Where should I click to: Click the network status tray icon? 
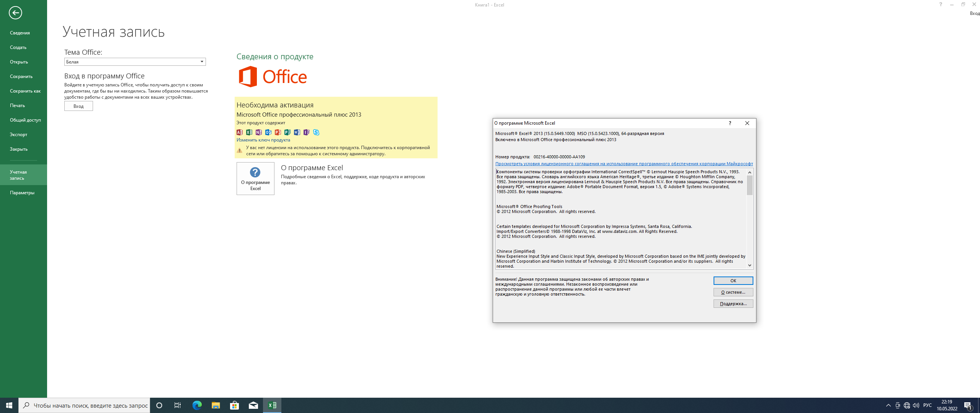(x=907, y=405)
